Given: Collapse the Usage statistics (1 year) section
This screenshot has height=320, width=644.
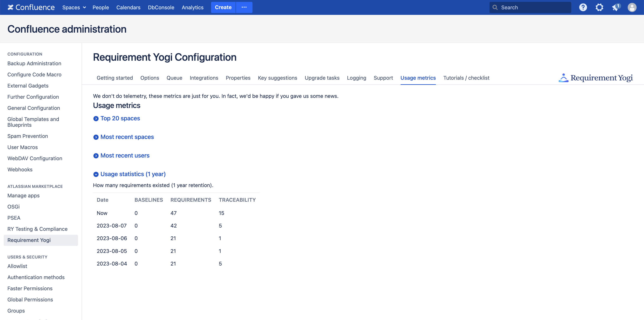Looking at the screenshot, I should pyautogui.click(x=133, y=174).
